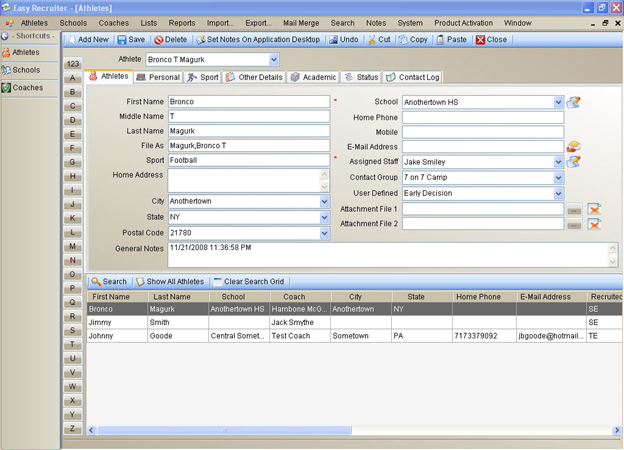Filter athletes by the 123 button

pyautogui.click(x=72, y=64)
